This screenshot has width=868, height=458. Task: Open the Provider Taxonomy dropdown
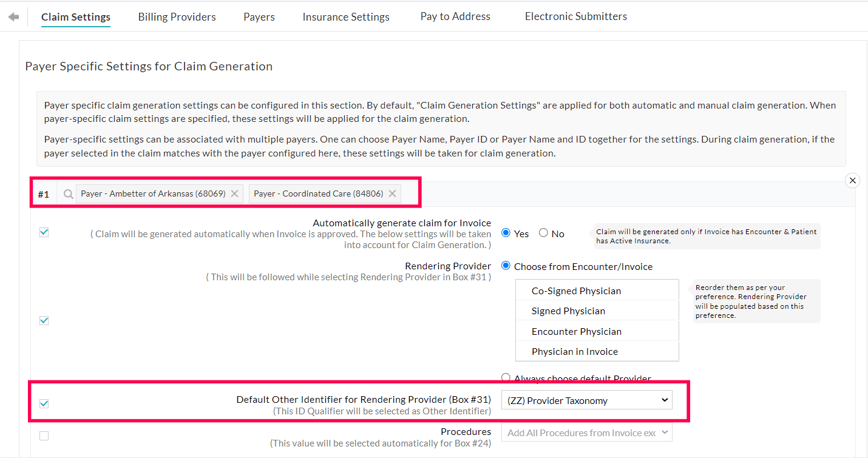point(586,400)
